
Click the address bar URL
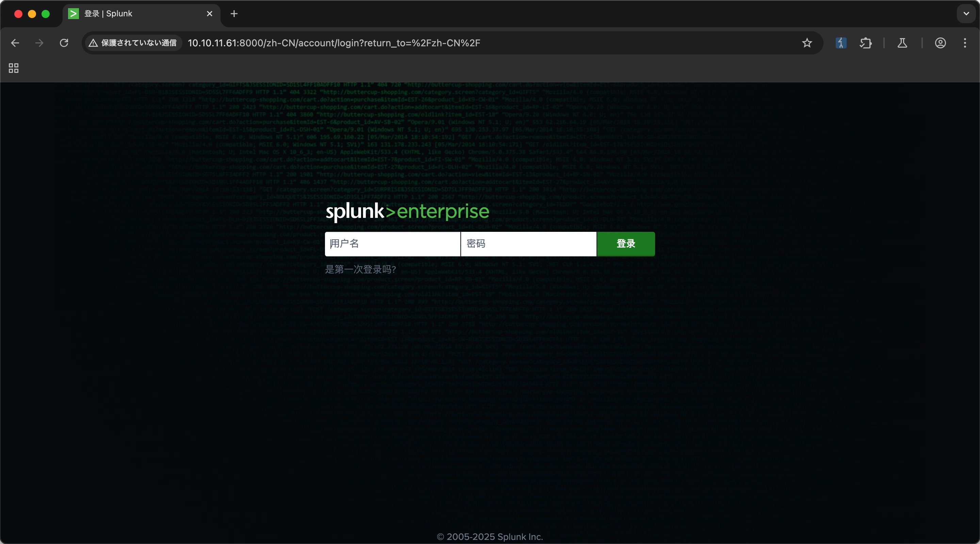(x=334, y=43)
